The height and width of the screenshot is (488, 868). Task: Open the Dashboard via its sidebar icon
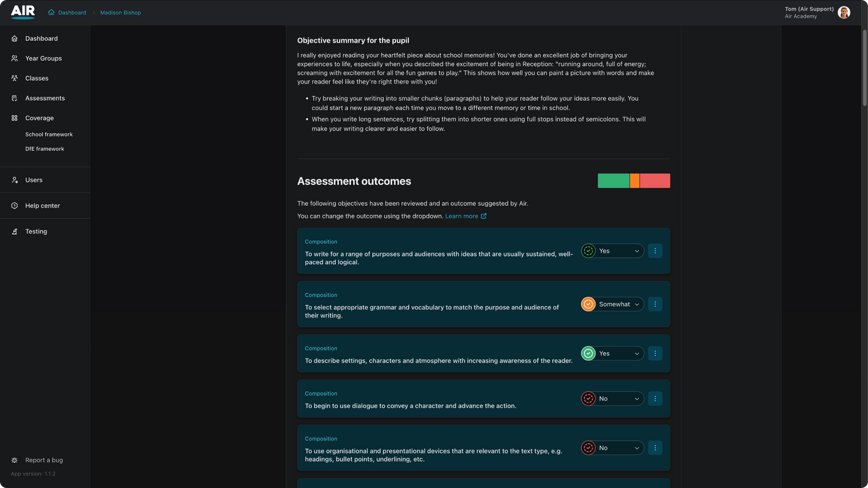pyautogui.click(x=14, y=38)
